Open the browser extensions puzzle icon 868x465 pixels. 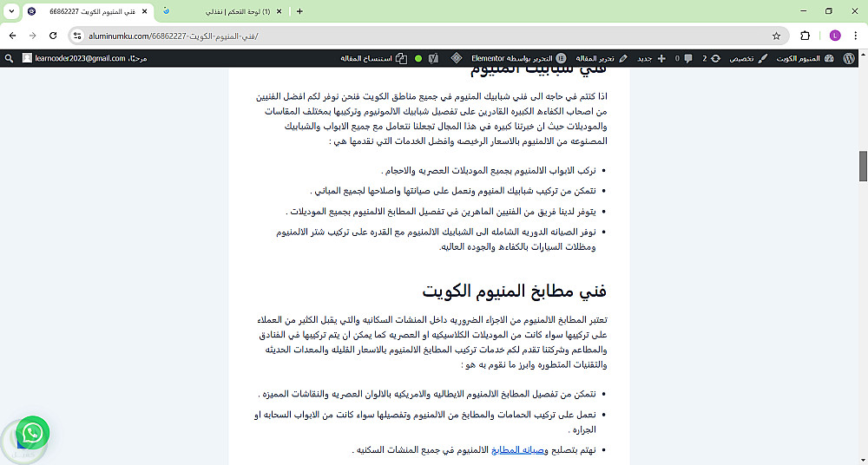tap(805, 36)
